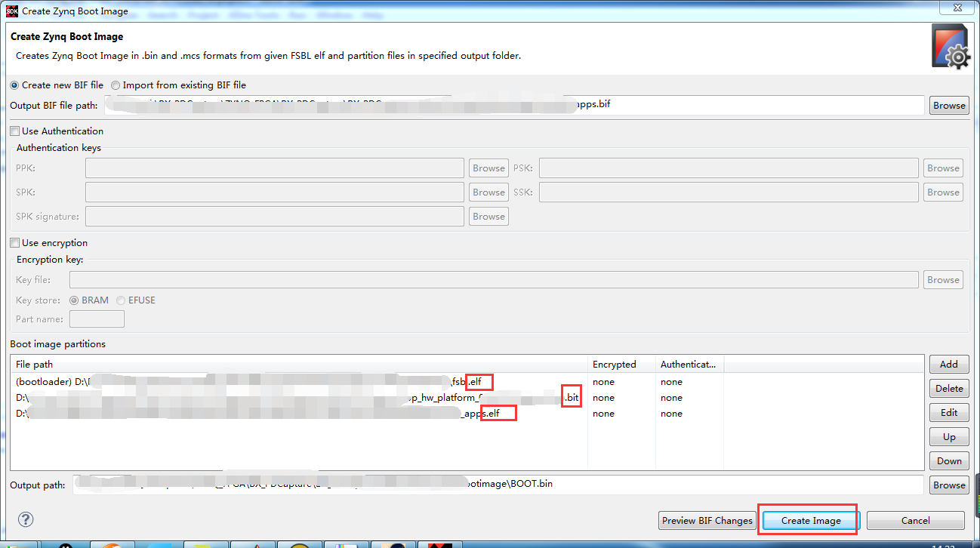The width and height of the screenshot is (980, 548).
Task: Select Import from existing BIF file
Action: click(x=116, y=85)
